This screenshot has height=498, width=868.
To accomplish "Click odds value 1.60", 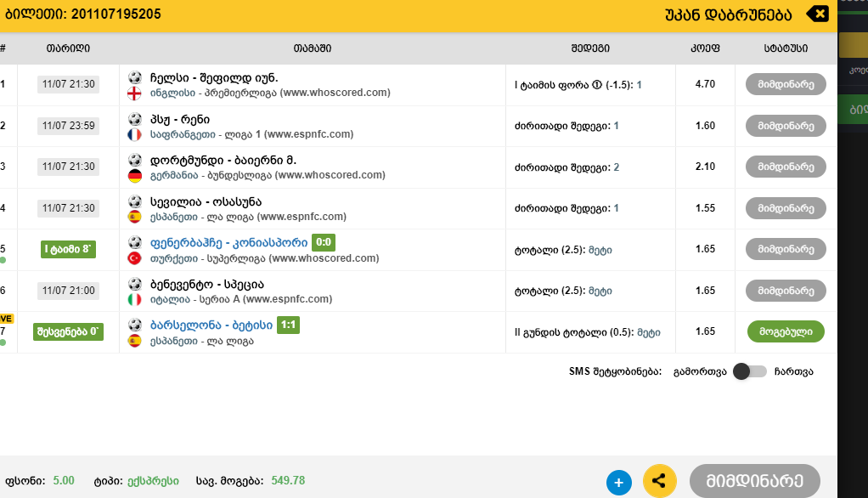I will 705,126.
